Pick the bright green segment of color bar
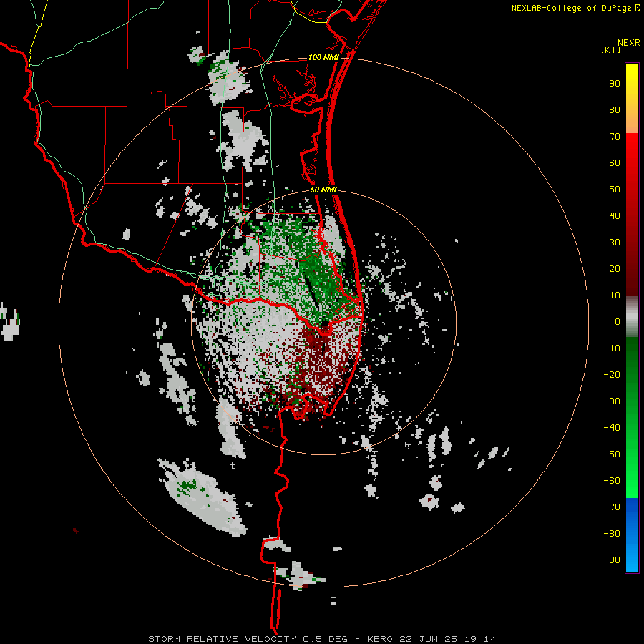This screenshot has width=644, height=644. tap(632, 472)
